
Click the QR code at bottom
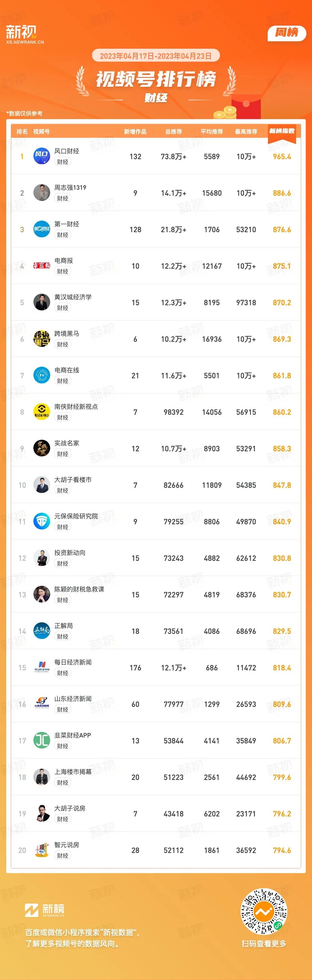(x=264, y=912)
